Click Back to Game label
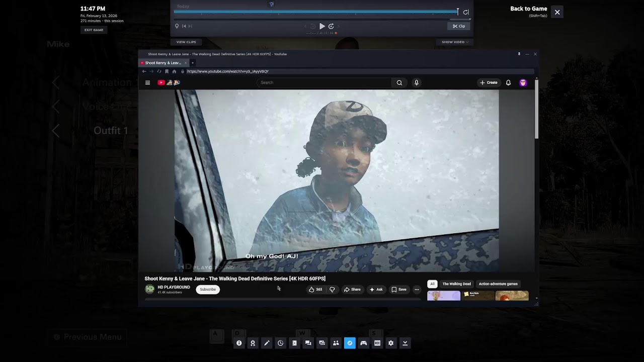The height and width of the screenshot is (362, 644). [x=528, y=9]
